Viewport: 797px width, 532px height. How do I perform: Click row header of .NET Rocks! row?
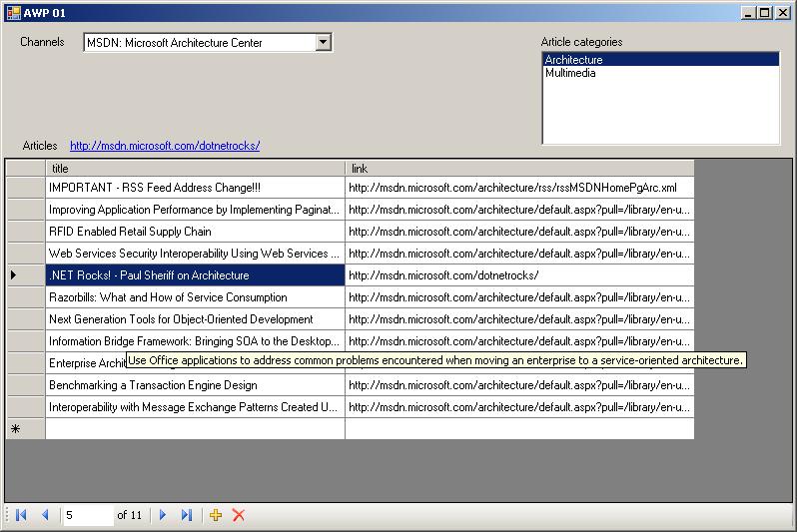point(25,274)
